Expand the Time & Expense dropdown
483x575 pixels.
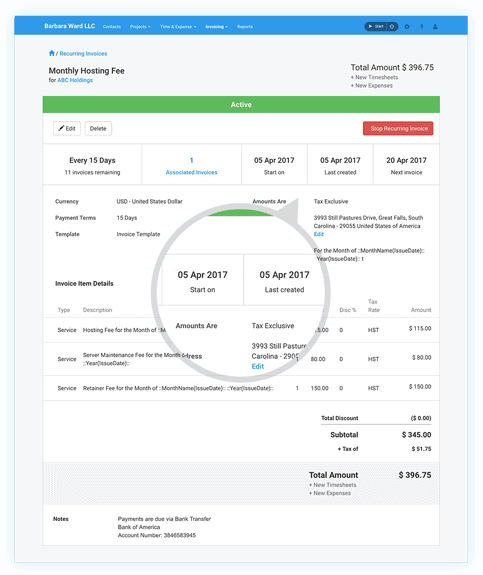(178, 27)
